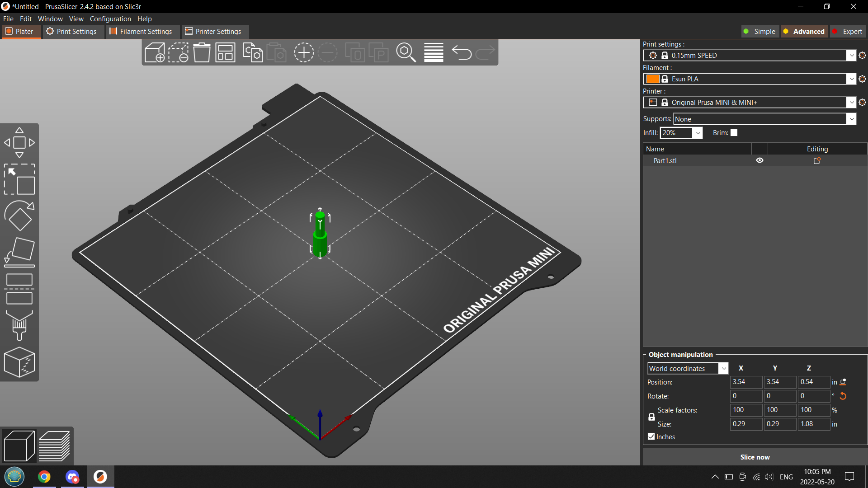Enable the Brim checkbox
Viewport: 868px width, 488px height.
(x=734, y=133)
